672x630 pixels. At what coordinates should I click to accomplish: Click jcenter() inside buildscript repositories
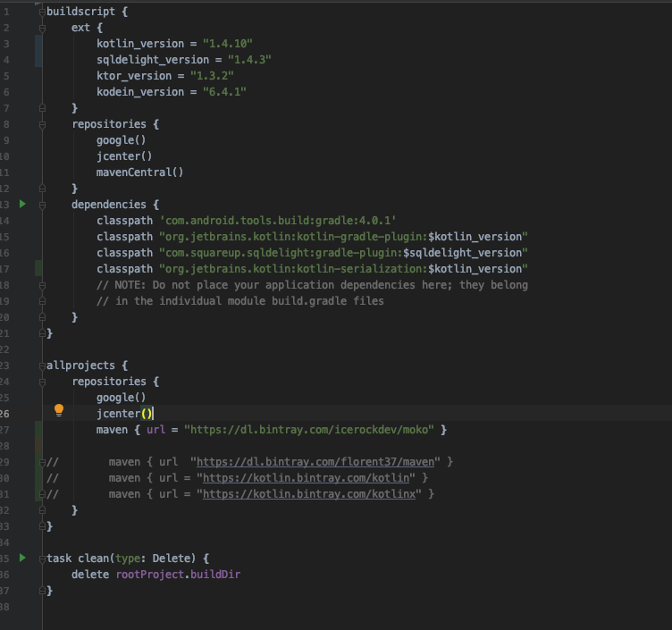click(x=124, y=156)
